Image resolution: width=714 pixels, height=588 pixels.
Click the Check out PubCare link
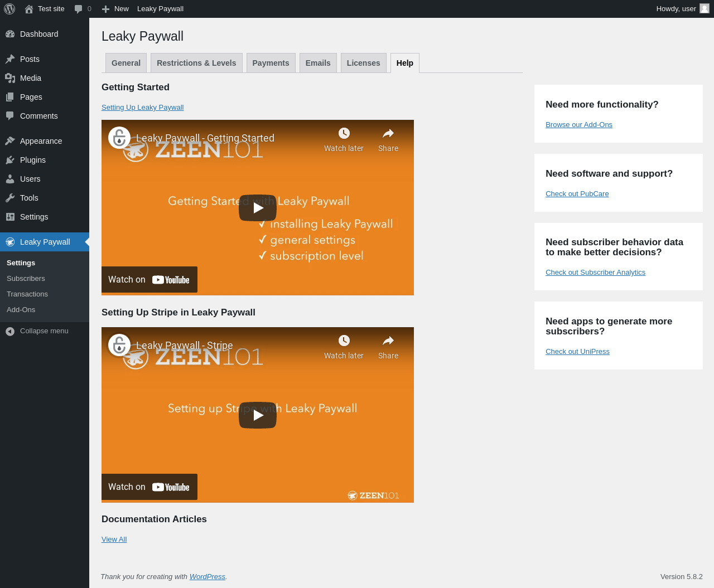577,194
